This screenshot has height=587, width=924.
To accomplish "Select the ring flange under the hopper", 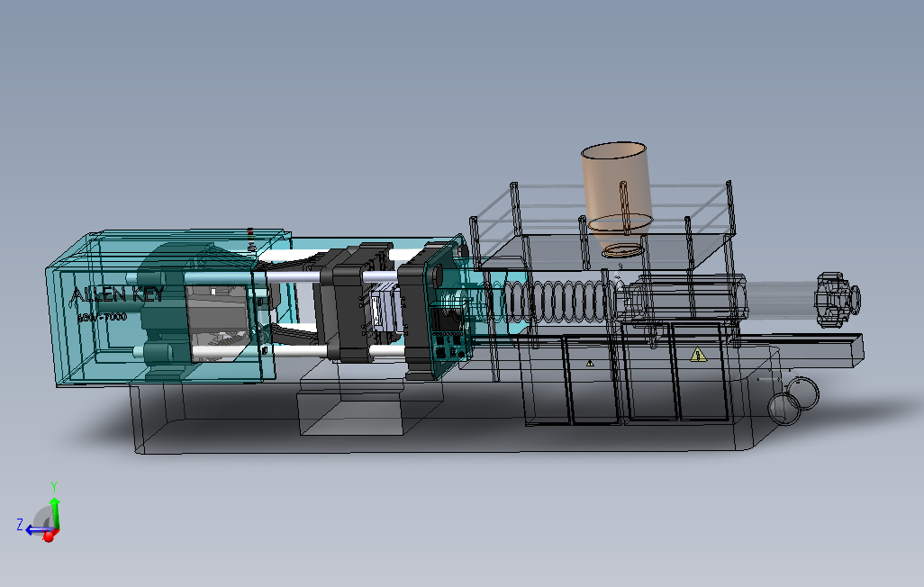I will 621,250.
